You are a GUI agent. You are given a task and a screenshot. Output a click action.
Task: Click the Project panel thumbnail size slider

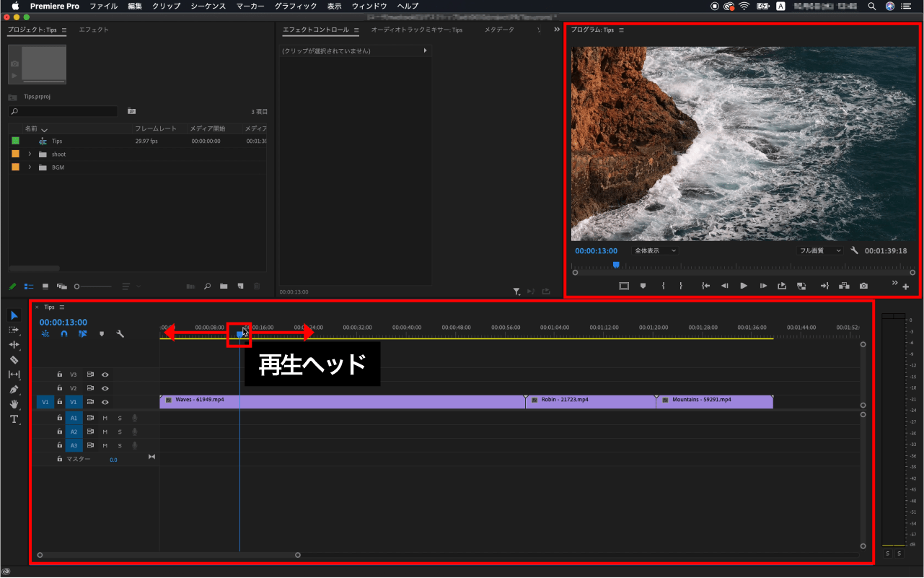(x=94, y=286)
